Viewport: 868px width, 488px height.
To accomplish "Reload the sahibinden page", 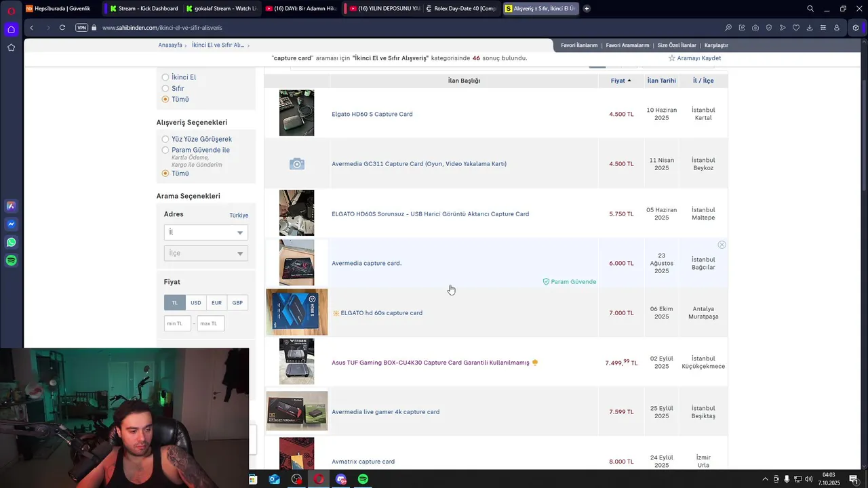I will coord(62,28).
